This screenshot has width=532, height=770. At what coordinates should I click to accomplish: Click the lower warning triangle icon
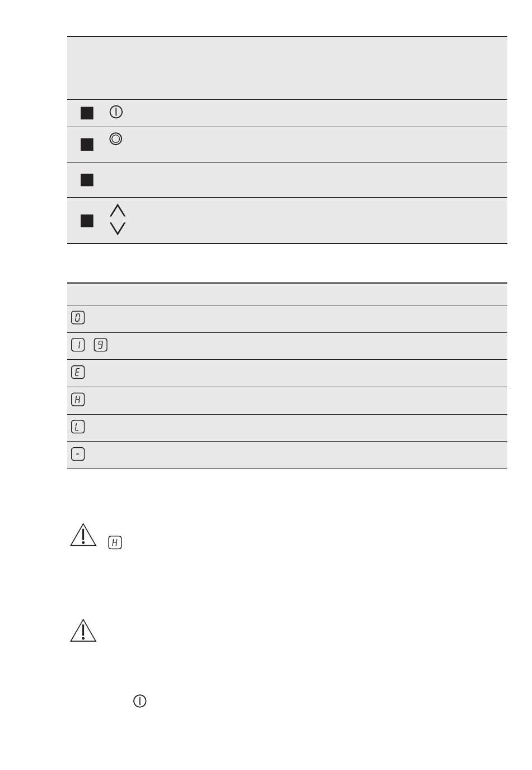[x=83, y=630]
